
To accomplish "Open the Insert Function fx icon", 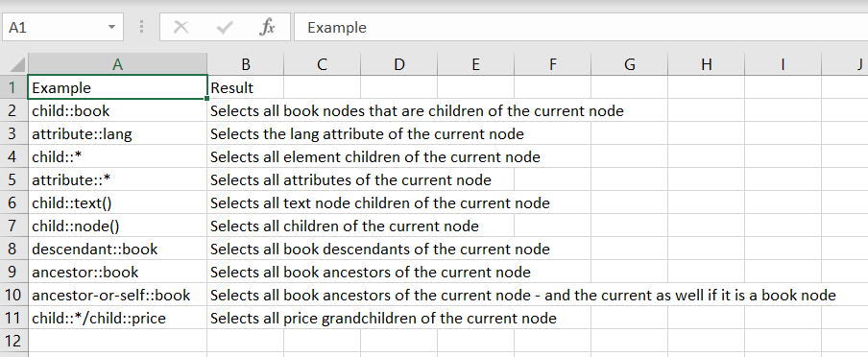I will (267, 27).
